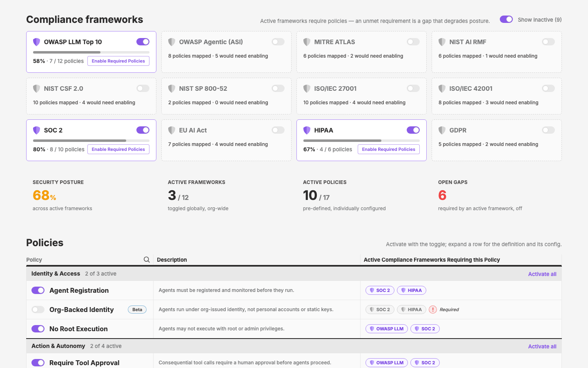Click the NIST AI RMF shield icon
Screen dimensions: 588x368
pos(442,42)
